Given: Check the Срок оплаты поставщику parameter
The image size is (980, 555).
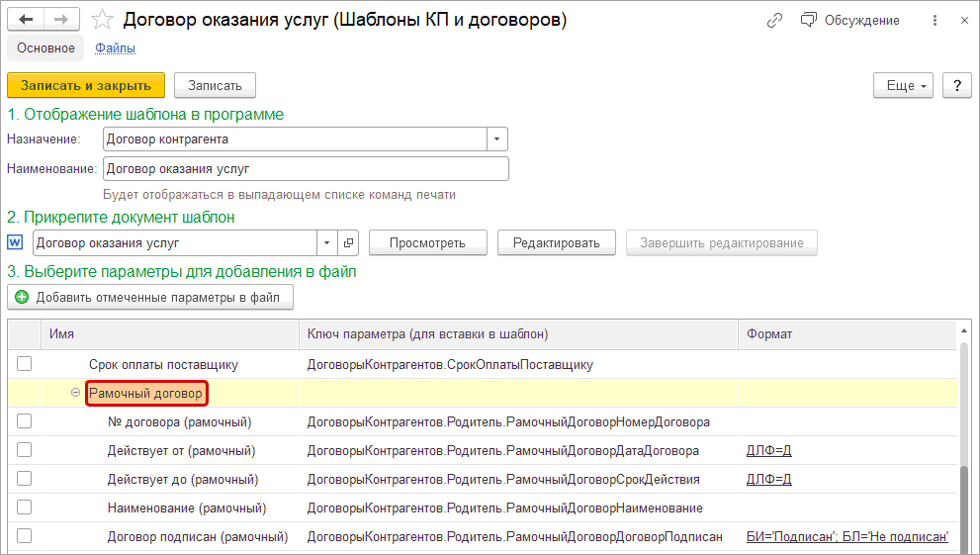Looking at the screenshot, I should [x=24, y=364].
